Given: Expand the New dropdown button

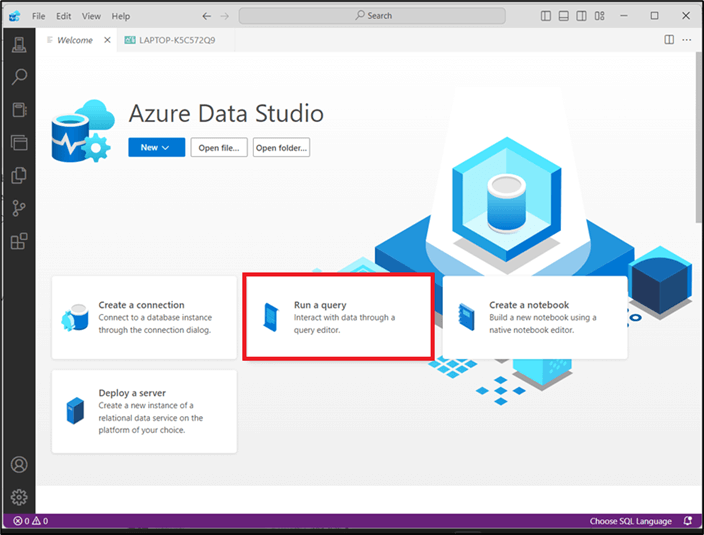Looking at the screenshot, I should (156, 147).
